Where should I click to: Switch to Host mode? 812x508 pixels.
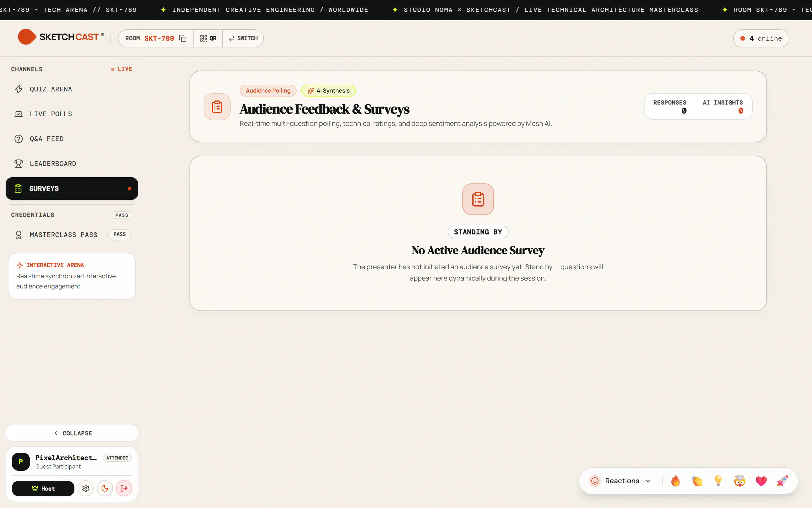[x=43, y=489]
